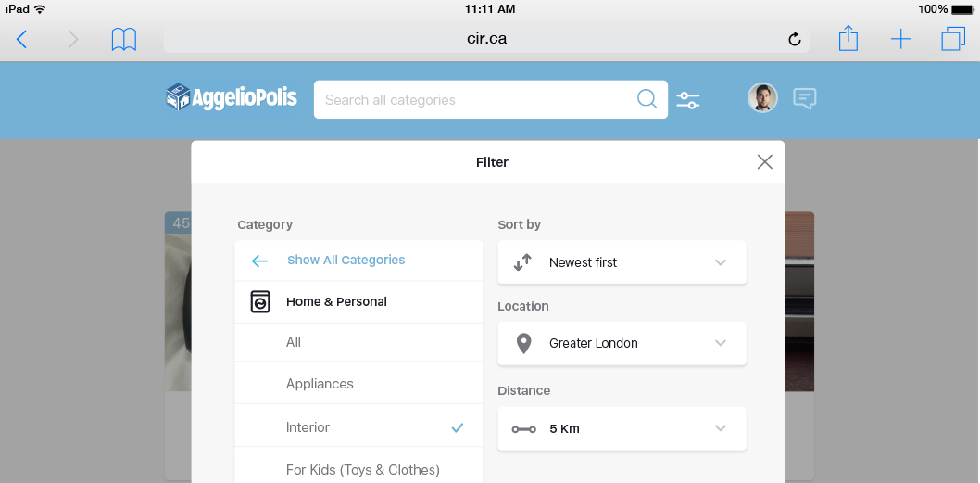980x483 pixels.
Task: Open the filter sliders icon
Action: point(687,100)
